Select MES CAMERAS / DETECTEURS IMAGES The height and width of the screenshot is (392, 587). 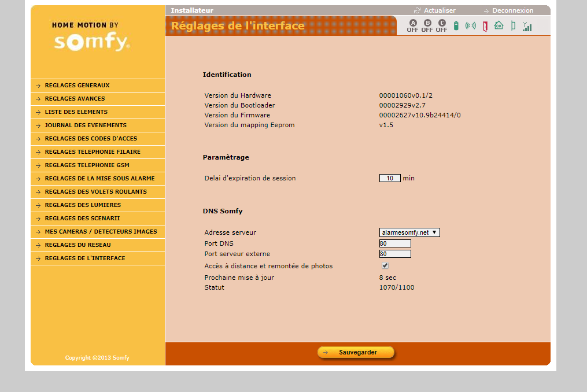click(x=101, y=232)
